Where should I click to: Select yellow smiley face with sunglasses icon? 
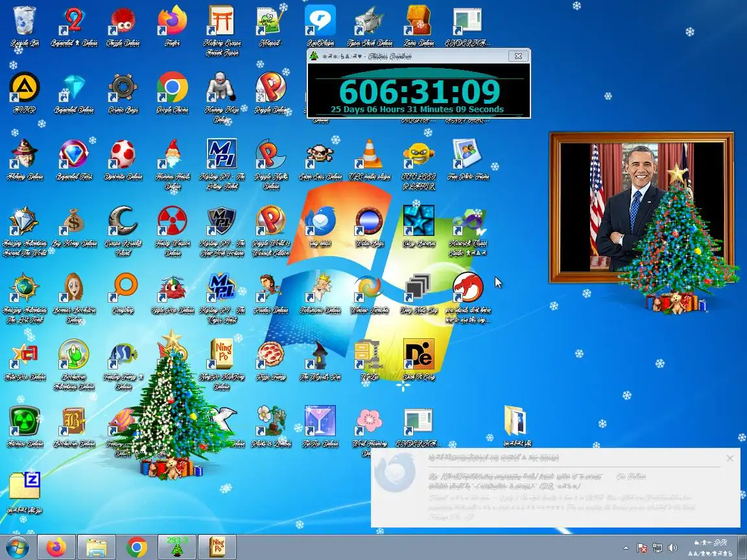tap(418, 154)
